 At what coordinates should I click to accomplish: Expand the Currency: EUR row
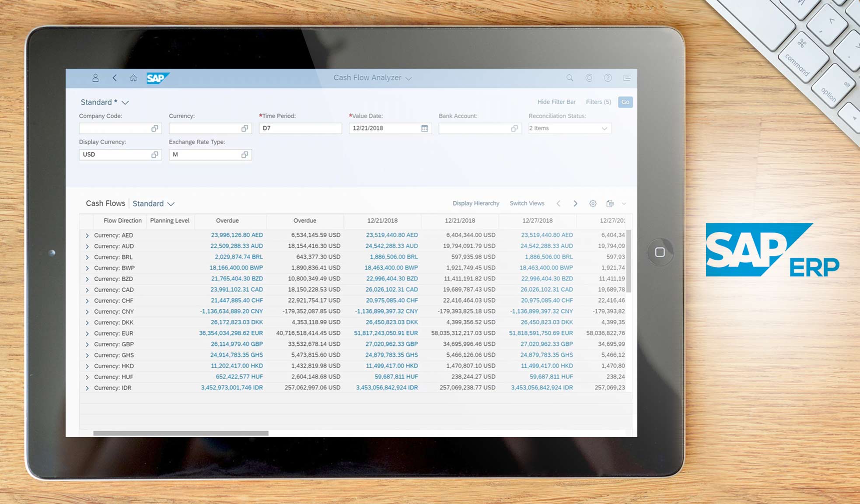pos(87,333)
